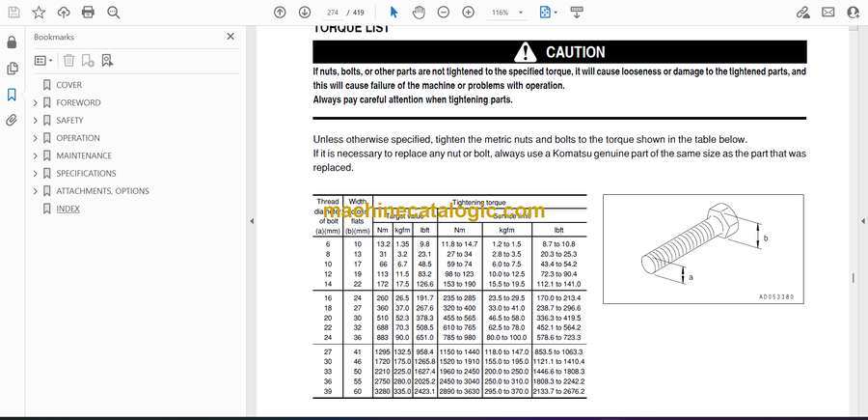Expand the MAINTENANCE bookmark chevron
The height and width of the screenshot is (420, 868).
(35, 155)
